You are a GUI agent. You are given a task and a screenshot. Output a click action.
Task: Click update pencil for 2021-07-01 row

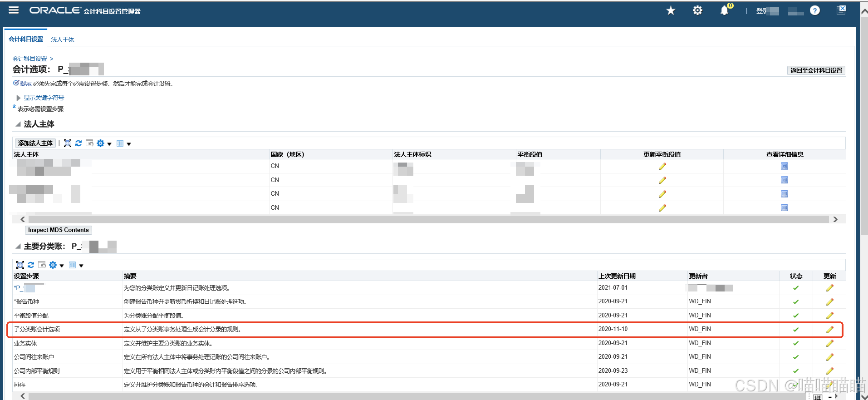coord(830,288)
